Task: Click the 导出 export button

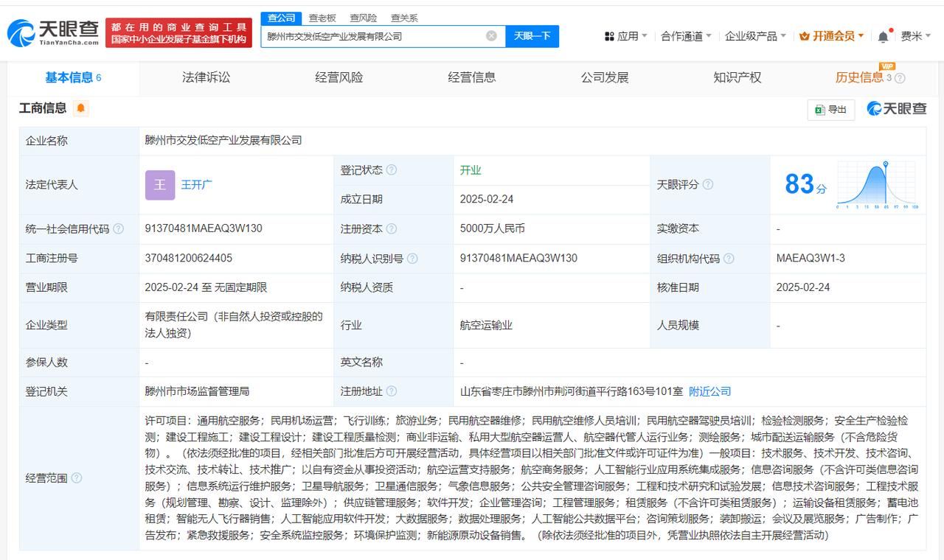Action: tap(830, 109)
